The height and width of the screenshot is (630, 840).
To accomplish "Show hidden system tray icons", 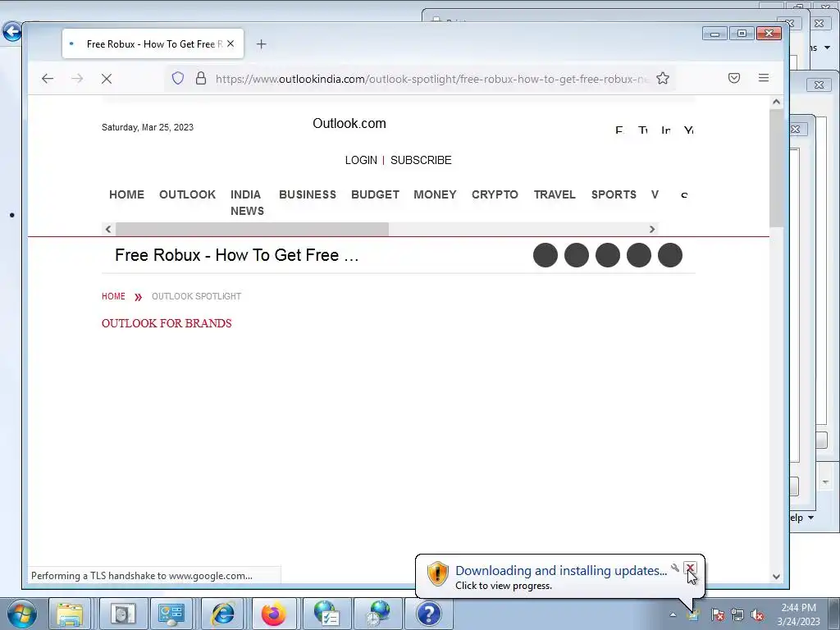I will tap(673, 614).
